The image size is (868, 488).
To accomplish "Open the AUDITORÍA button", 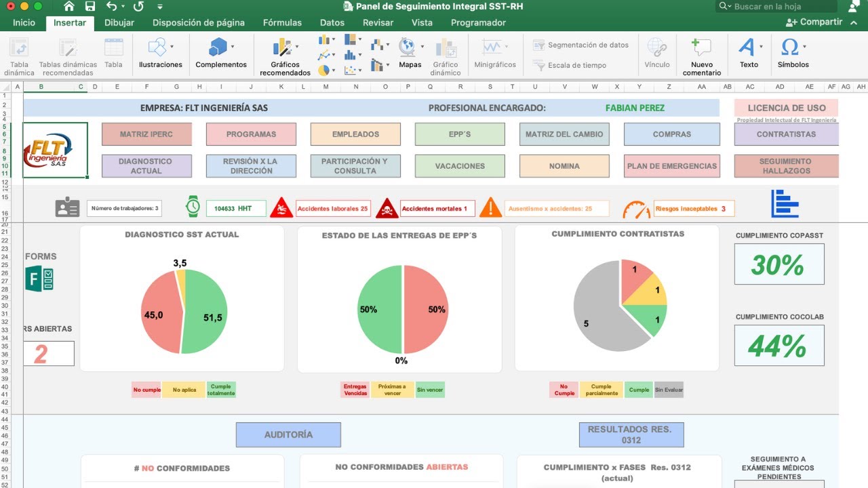I will tap(288, 434).
